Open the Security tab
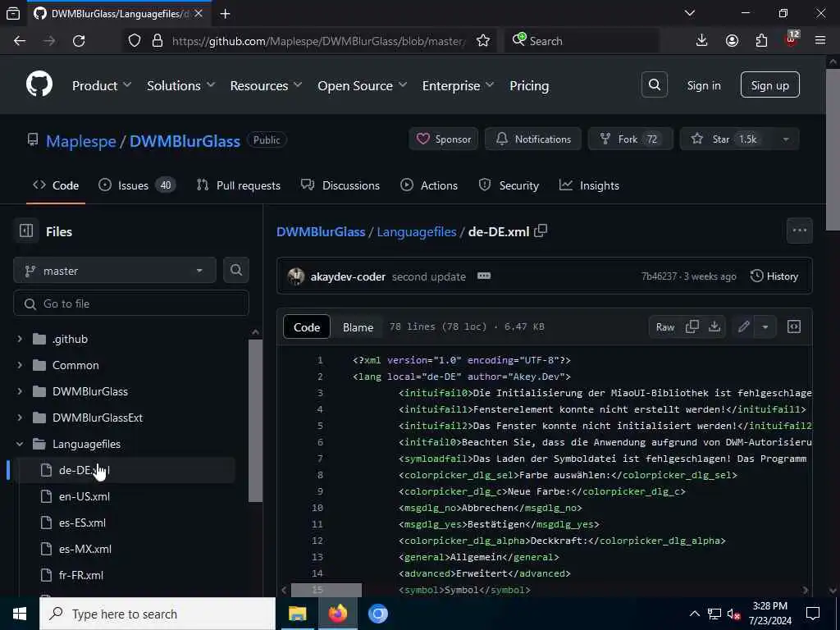The image size is (840, 630). (x=509, y=185)
